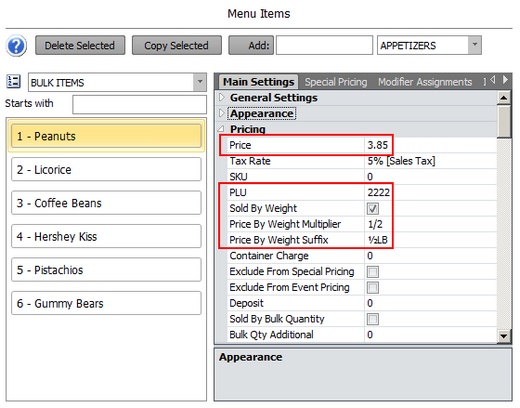Click the Copy Selected button
The image size is (520, 408).
(177, 45)
